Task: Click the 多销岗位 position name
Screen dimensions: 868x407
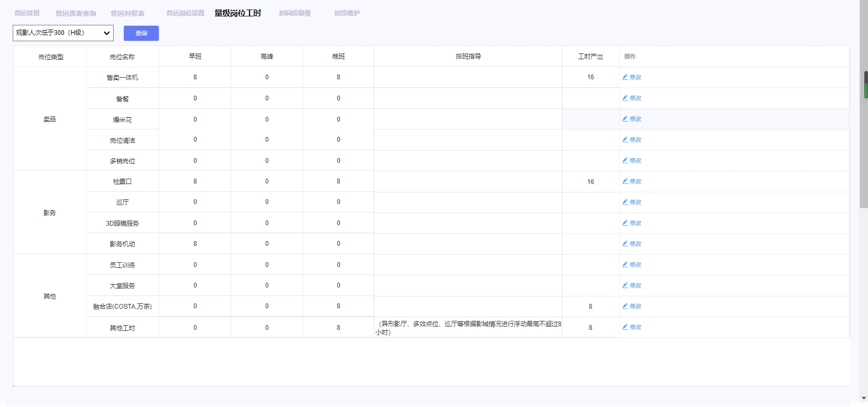Action: click(x=122, y=161)
